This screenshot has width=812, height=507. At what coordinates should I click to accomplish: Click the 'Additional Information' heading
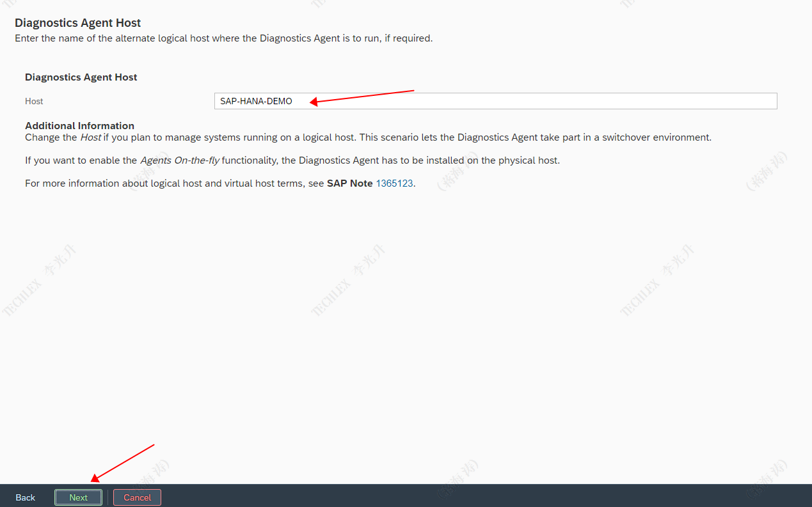click(x=79, y=125)
